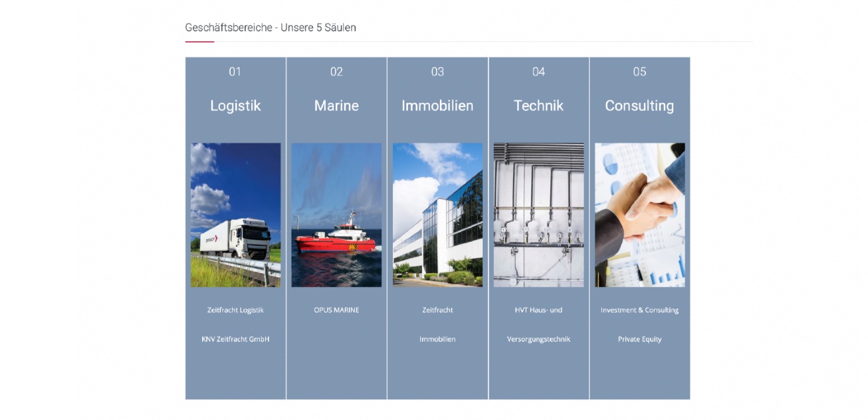The width and height of the screenshot is (868, 420).
Task: Open the Zeitfracht Immobilien link
Action: click(437, 324)
